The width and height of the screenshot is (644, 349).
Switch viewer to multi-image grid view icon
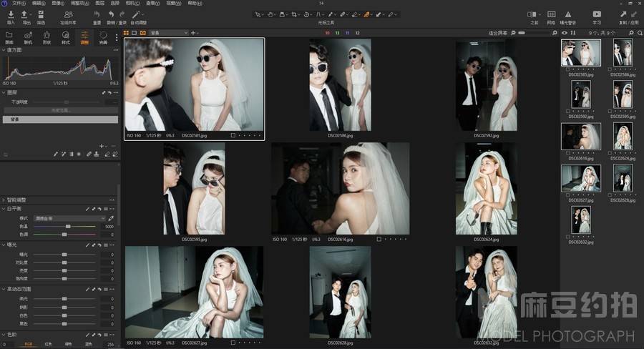(x=126, y=33)
